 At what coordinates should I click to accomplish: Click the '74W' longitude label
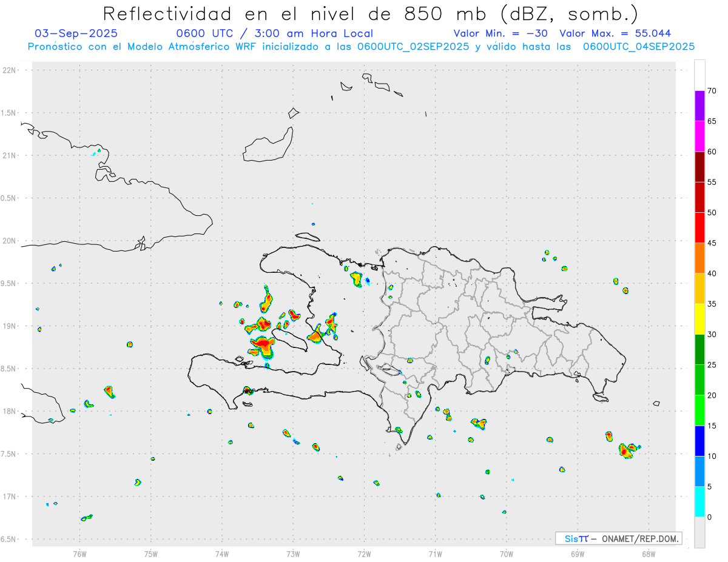click(x=222, y=553)
